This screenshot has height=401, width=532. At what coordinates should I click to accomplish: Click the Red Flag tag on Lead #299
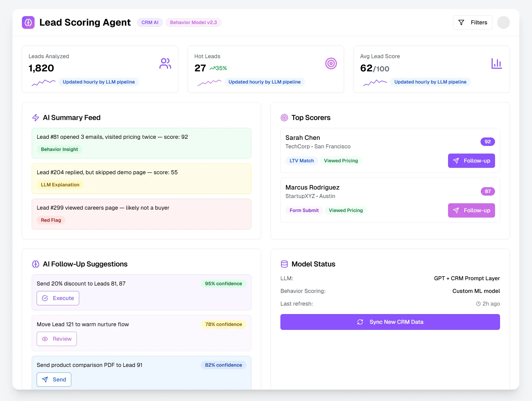click(x=51, y=220)
